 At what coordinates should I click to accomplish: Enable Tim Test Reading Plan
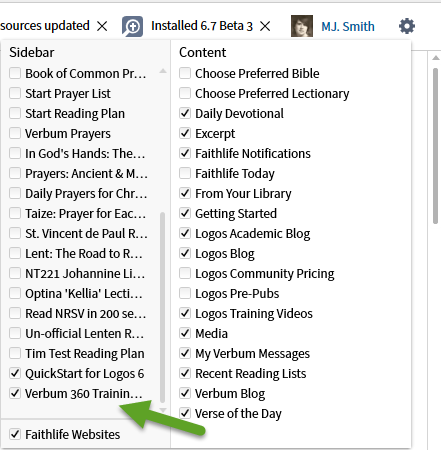tap(15, 353)
